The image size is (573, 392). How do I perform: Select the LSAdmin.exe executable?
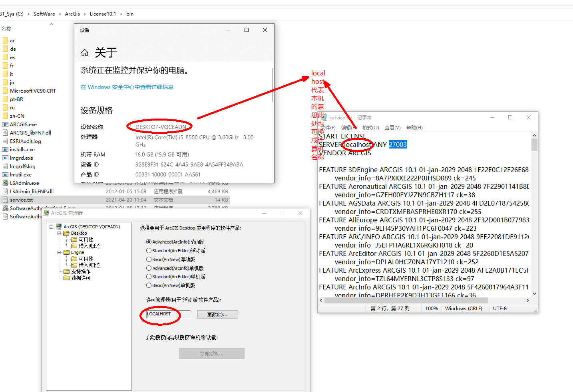(x=24, y=183)
